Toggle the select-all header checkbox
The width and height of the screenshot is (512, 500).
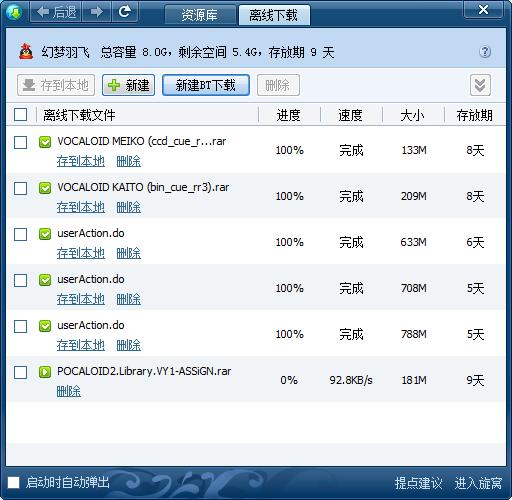click(21, 115)
